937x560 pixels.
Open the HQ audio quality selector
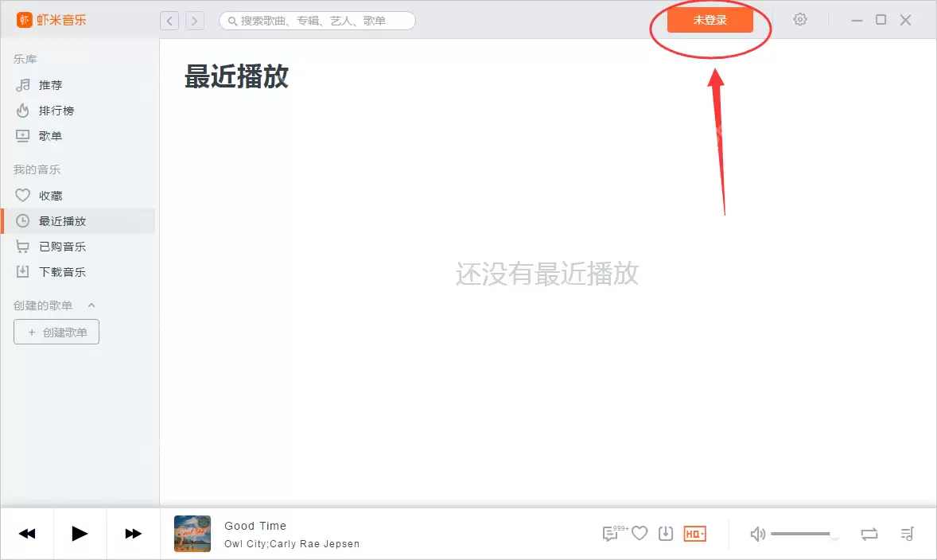tap(694, 534)
